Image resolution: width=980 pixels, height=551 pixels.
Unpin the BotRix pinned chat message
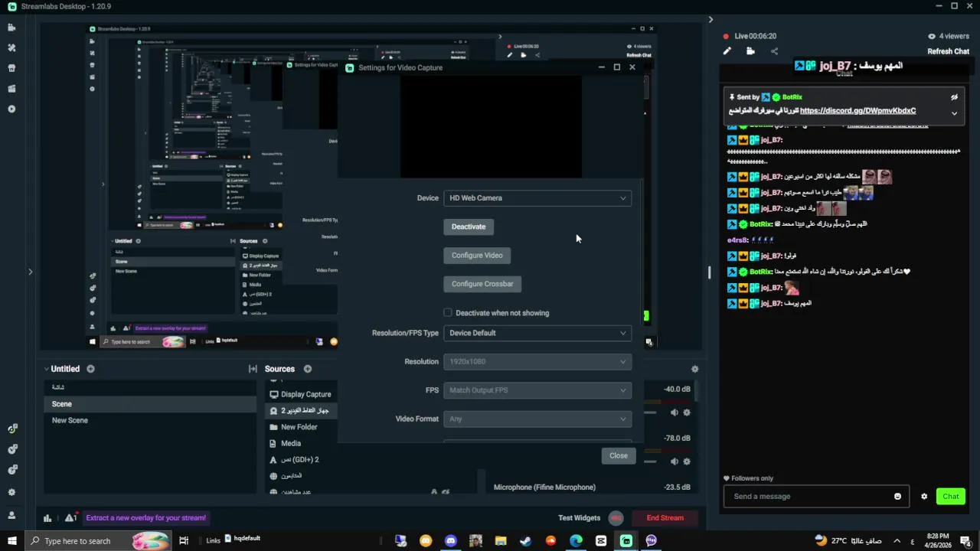(954, 97)
